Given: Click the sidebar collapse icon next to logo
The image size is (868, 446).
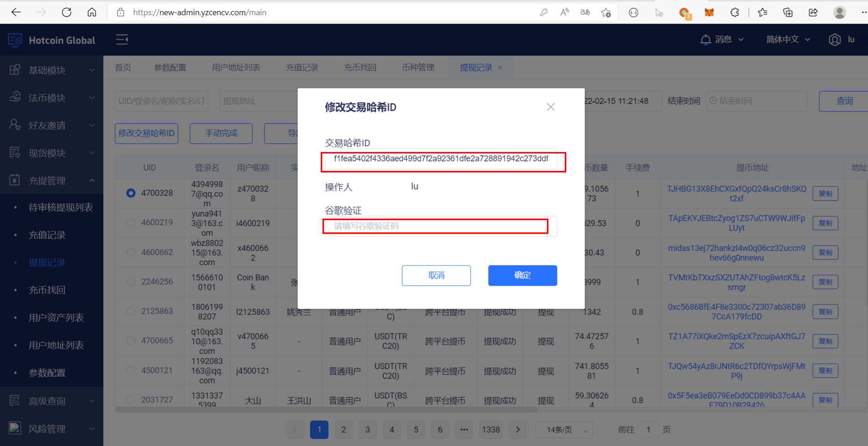Looking at the screenshot, I should (x=122, y=40).
